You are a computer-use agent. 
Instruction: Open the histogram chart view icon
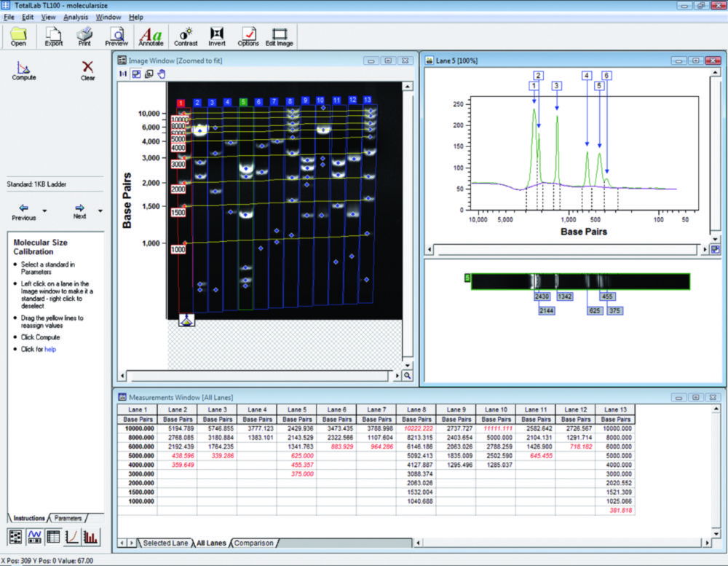90,537
